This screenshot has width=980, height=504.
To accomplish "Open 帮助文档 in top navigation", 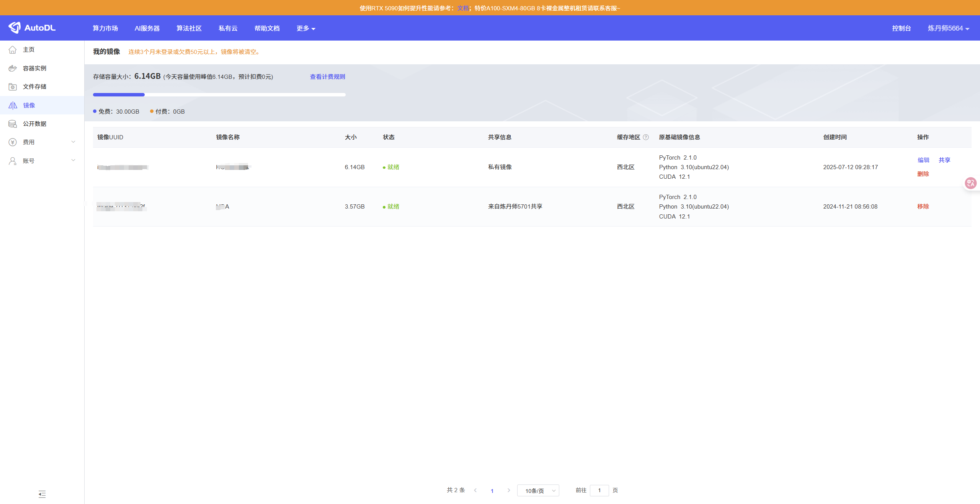I will coord(267,28).
